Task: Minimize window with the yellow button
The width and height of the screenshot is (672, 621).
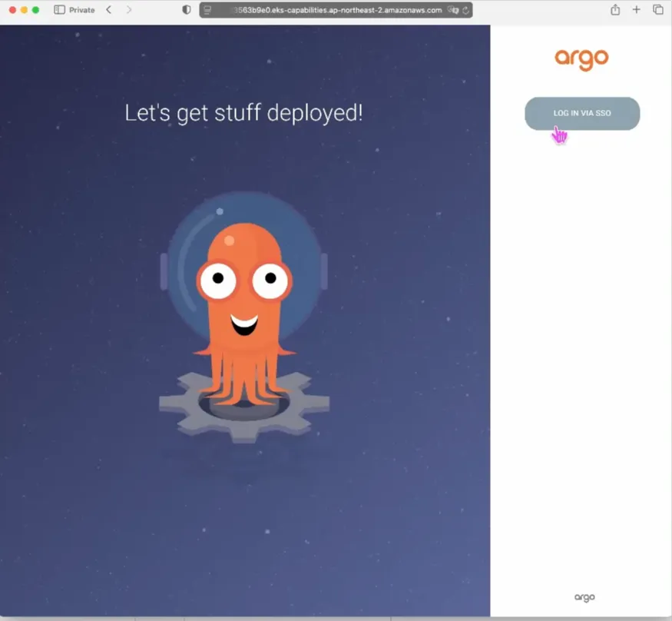Action: (24, 10)
